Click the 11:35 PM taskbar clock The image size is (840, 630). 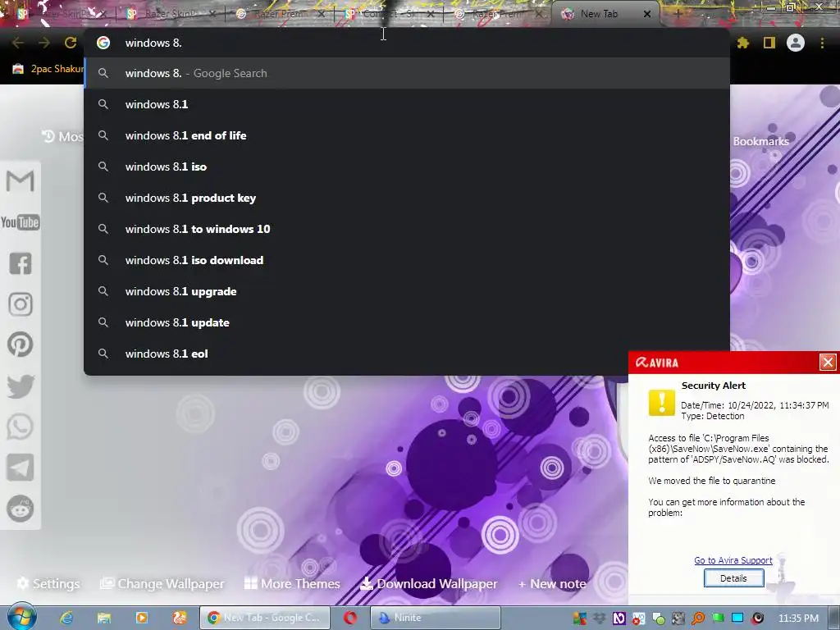pyautogui.click(x=798, y=619)
